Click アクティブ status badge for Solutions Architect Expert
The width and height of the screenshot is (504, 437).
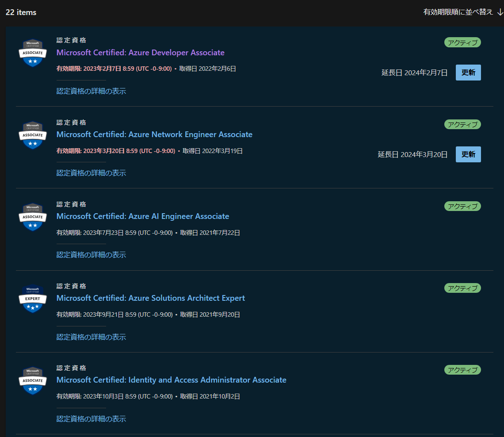click(x=462, y=288)
